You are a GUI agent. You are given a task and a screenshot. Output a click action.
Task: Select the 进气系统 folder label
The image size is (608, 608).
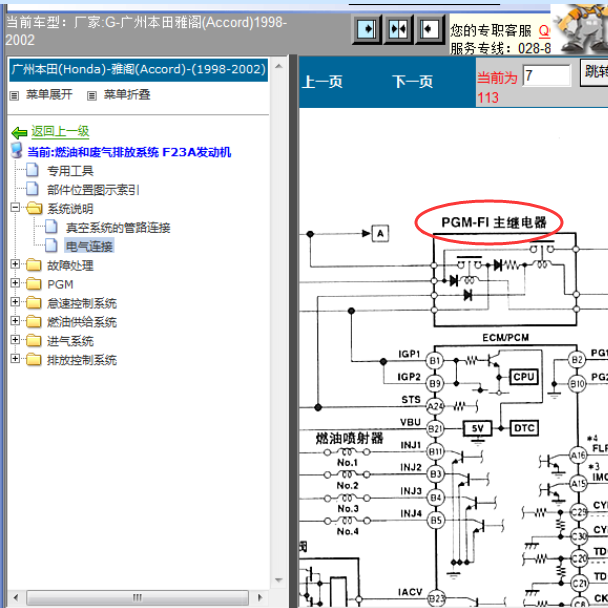coord(70,341)
